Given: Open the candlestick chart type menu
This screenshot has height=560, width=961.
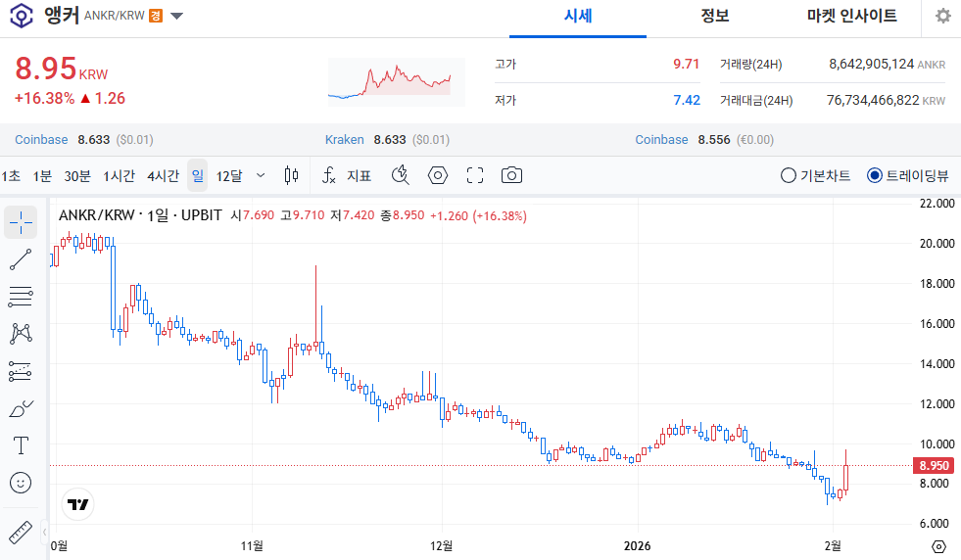Looking at the screenshot, I should click(291, 175).
